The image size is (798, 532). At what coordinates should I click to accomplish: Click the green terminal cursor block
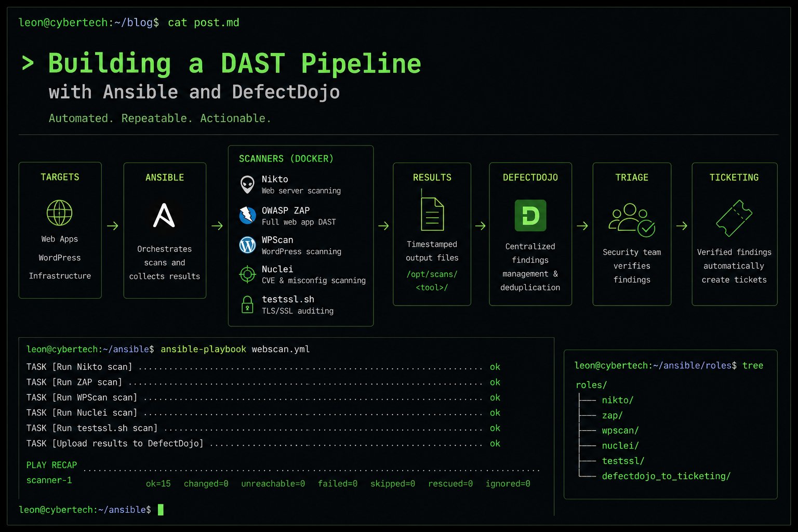pos(161,510)
